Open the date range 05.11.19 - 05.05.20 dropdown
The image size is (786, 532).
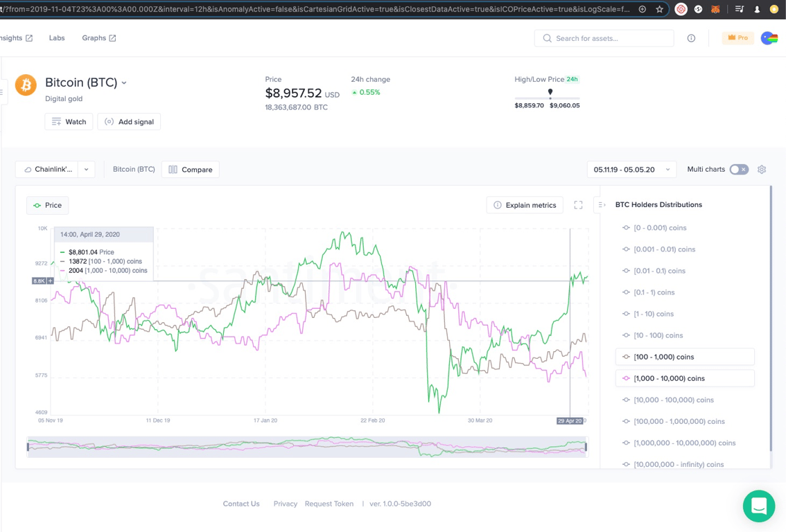pos(631,169)
